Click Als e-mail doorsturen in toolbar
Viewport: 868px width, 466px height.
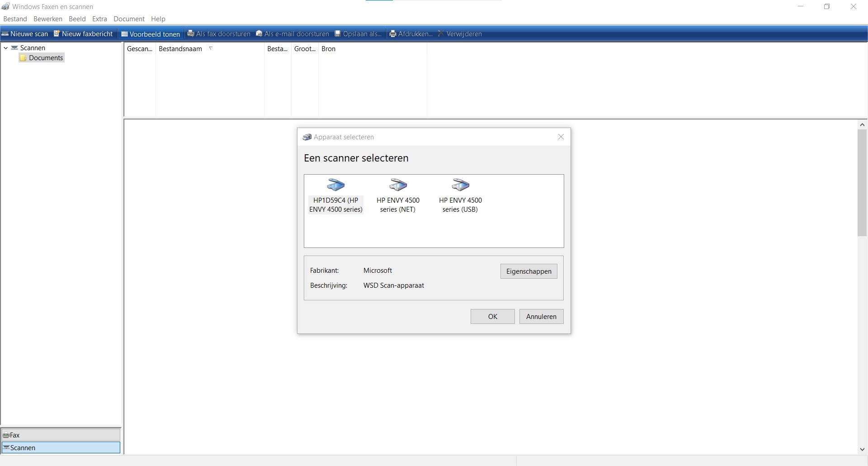click(x=292, y=34)
